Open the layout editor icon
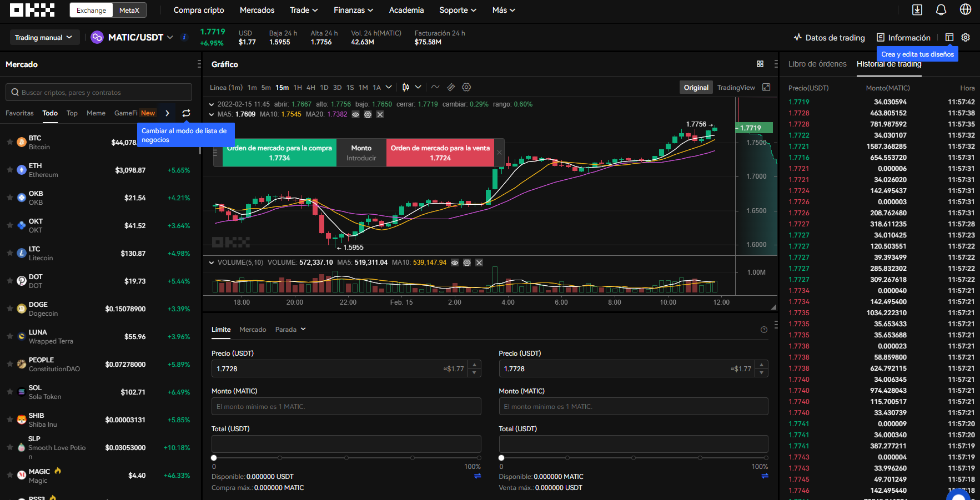This screenshot has width=980, height=500. pyautogui.click(x=949, y=38)
